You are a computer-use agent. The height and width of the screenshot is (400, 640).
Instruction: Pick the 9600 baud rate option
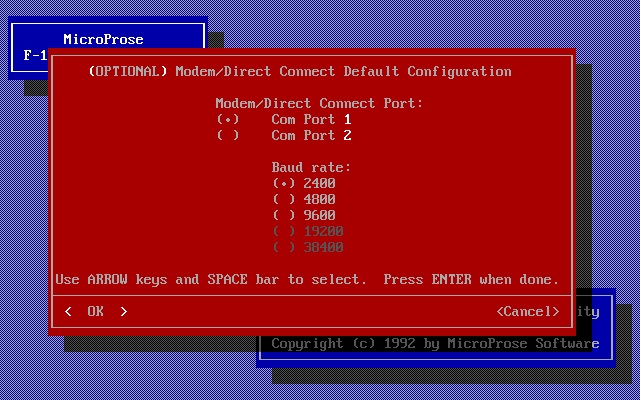(x=284, y=215)
